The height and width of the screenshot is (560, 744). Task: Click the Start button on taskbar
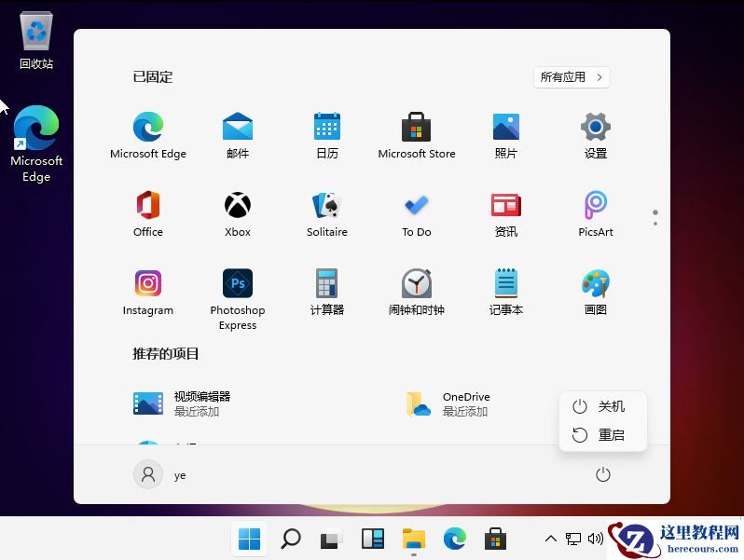click(249, 539)
